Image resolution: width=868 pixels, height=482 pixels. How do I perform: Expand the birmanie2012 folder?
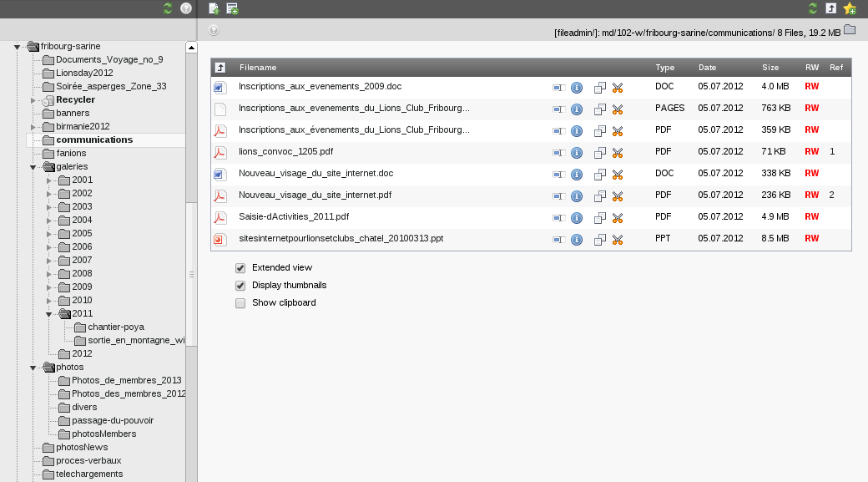(x=33, y=127)
